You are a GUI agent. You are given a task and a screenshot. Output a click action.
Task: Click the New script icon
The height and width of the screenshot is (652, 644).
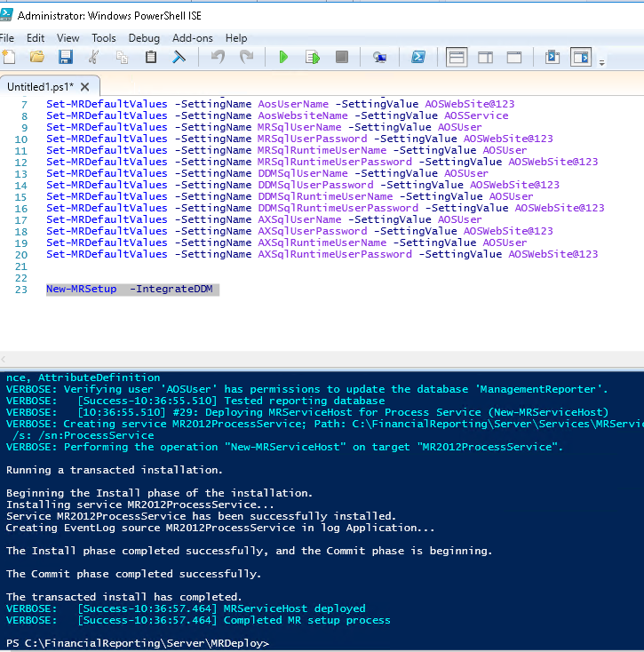pos(10,58)
